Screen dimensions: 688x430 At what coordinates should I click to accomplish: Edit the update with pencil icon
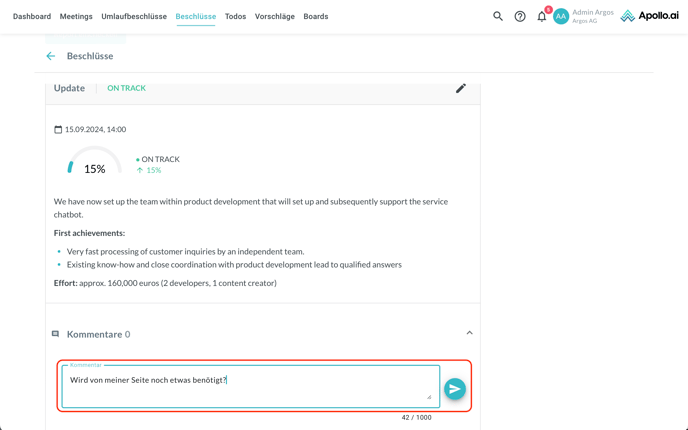tap(461, 88)
